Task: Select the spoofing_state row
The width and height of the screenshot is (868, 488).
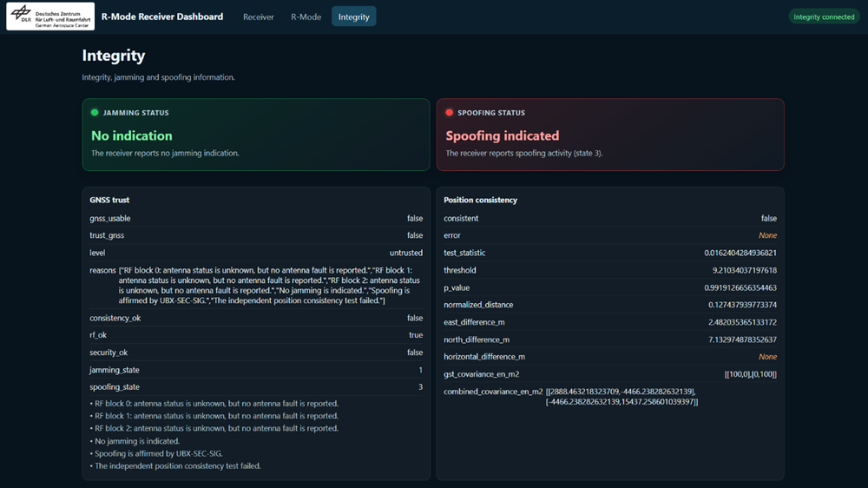Action: coord(256,386)
